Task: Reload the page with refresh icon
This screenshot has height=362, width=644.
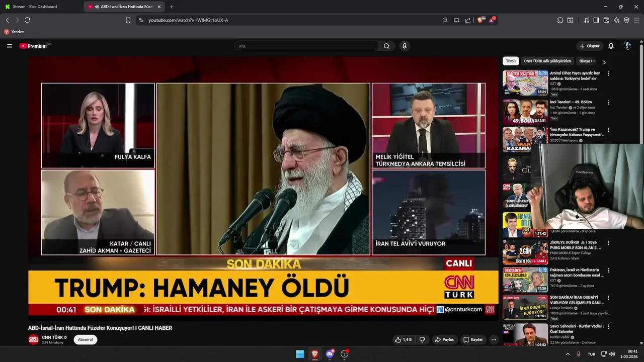Action: [x=27, y=20]
